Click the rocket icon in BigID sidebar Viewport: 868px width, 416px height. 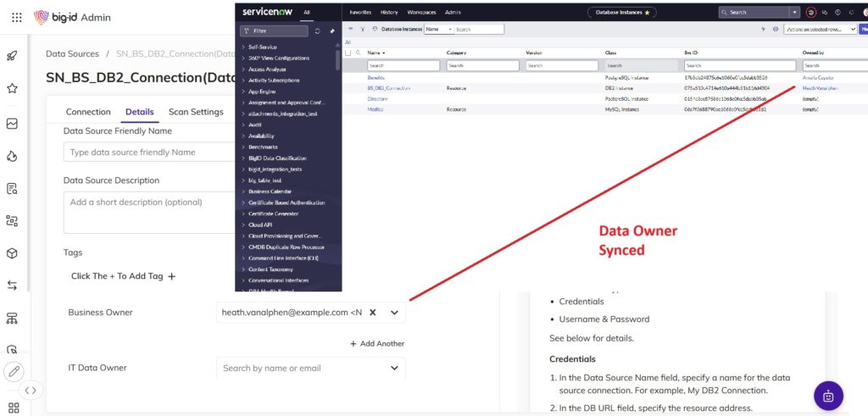[12, 56]
